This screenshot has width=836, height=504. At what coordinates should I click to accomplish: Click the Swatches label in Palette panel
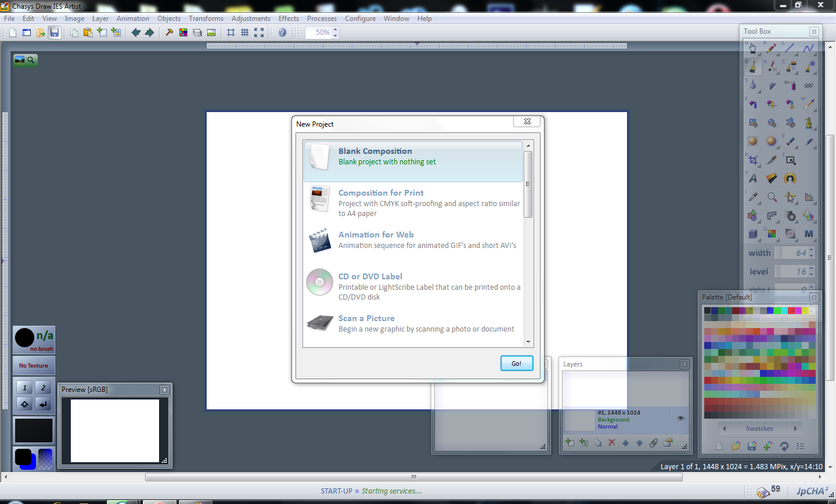(x=759, y=429)
